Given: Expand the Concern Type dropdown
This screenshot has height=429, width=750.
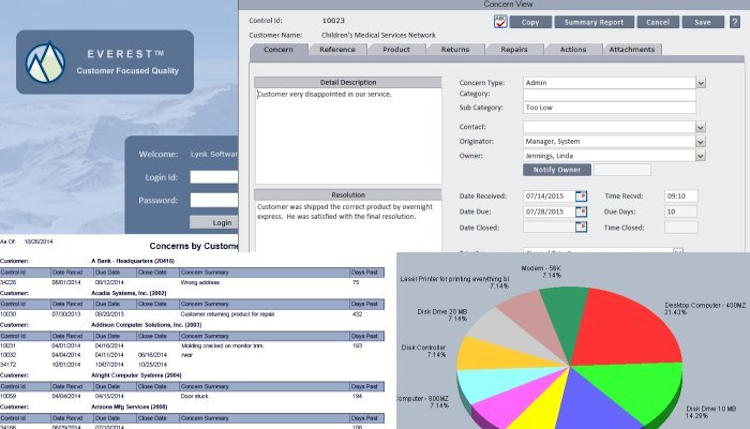Looking at the screenshot, I should (x=701, y=83).
